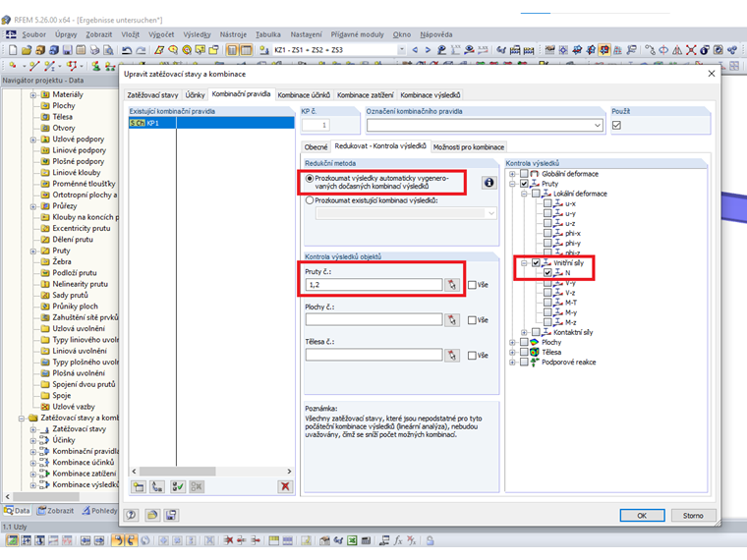Expand Kontaktní síly tree node
This screenshot has height=560, width=747.
tap(524, 332)
